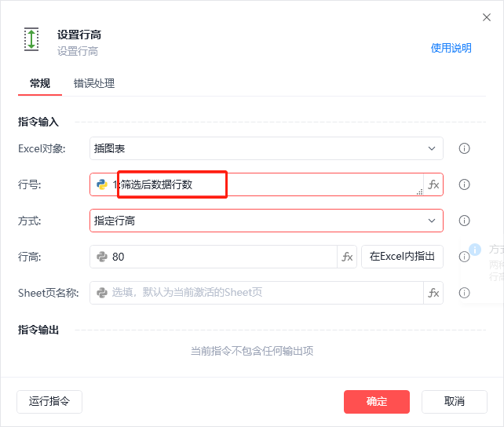The width and height of the screenshot is (504, 427).
Task: Toggle Python mode icon in the 行高 field
Action: 102,257
